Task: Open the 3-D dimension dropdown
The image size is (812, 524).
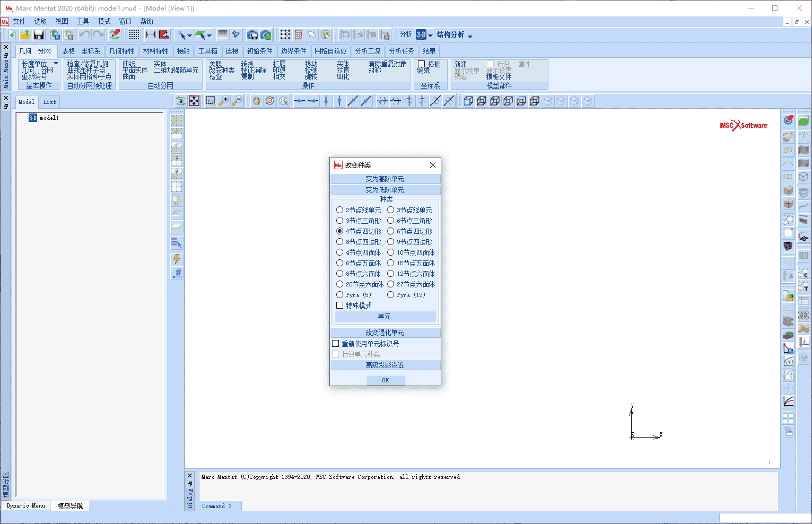Action: coord(430,36)
